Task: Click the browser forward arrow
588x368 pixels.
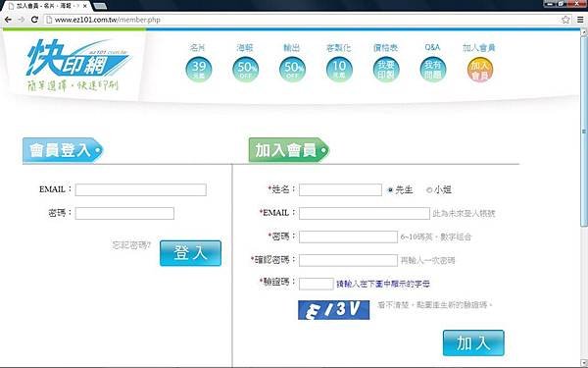Action: pos(22,20)
